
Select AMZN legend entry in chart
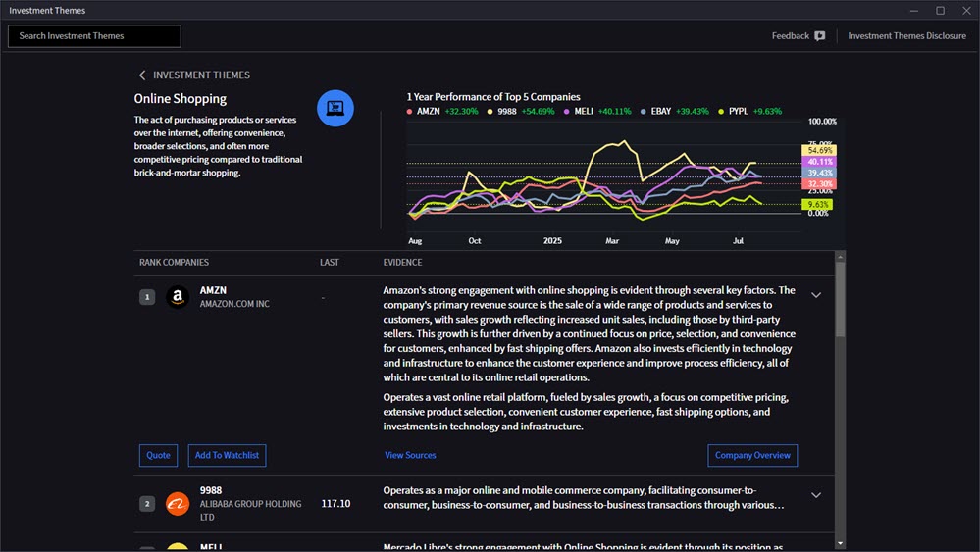(x=441, y=111)
